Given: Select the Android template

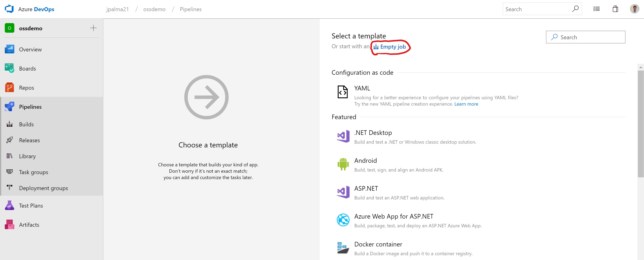Looking at the screenshot, I should (x=365, y=161).
